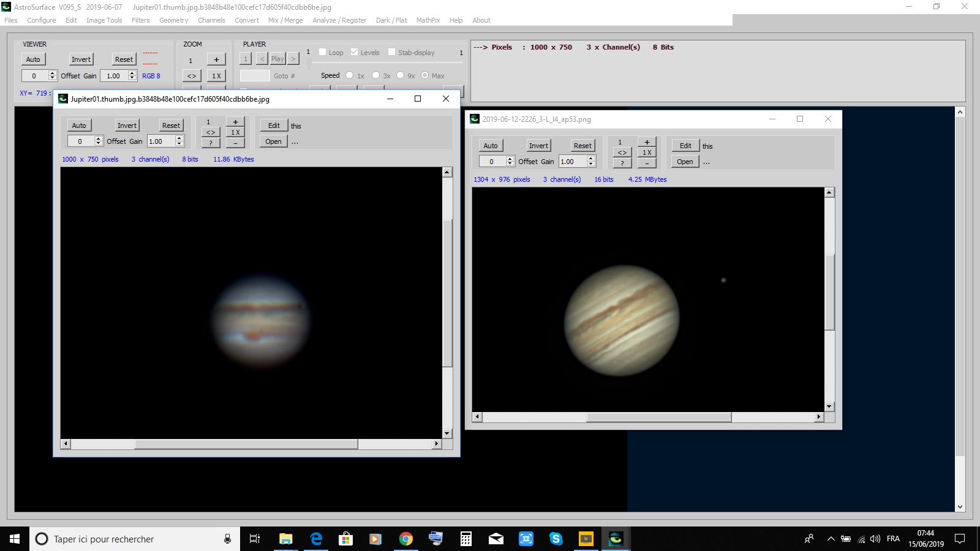The image size is (980, 551).
Task: Enable the Loop checkbox
Action: pyautogui.click(x=323, y=52)
